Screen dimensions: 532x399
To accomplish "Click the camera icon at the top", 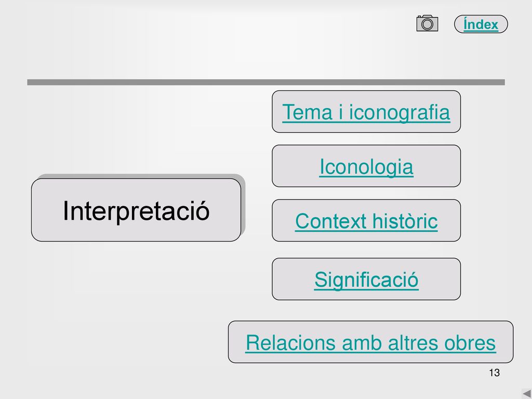I will pos(427,23).
